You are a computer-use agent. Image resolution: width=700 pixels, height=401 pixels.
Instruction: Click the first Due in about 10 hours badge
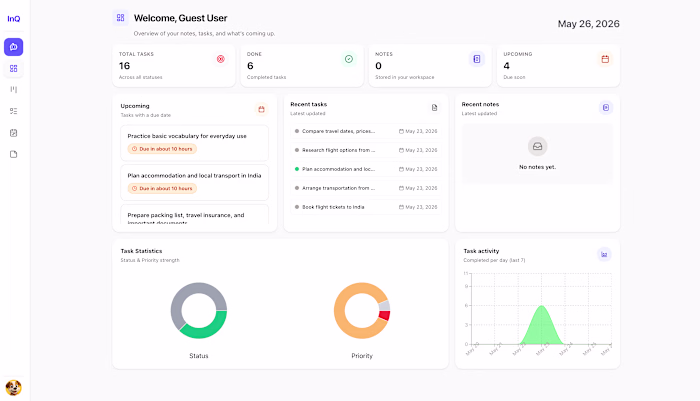pos(162,149)
